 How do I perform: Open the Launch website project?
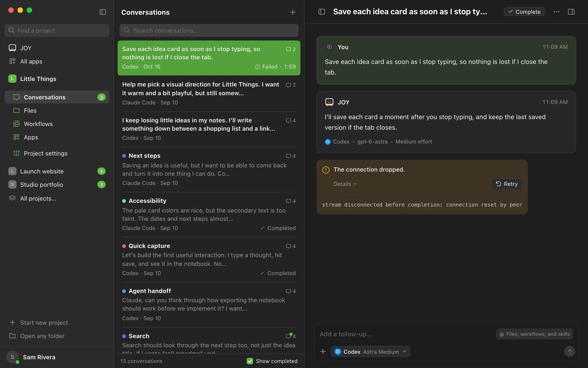(57, 171)
